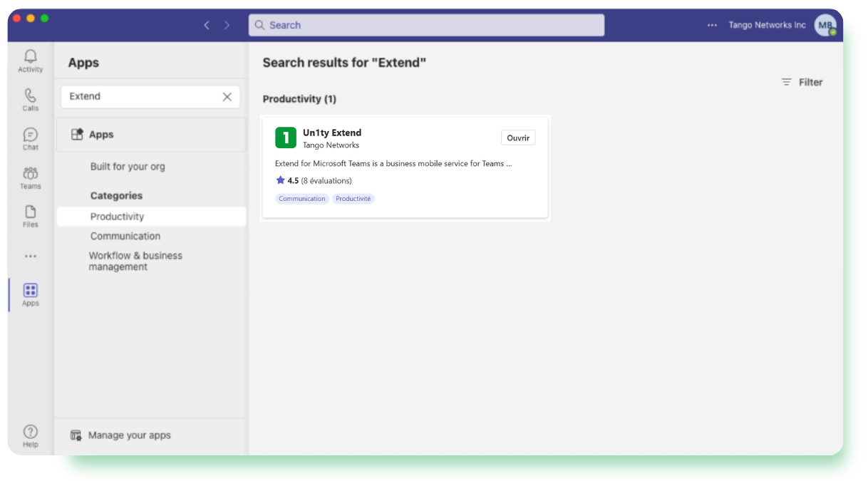868x481 pixels.
Task: Select Built for your org
Action: point(128,167)
